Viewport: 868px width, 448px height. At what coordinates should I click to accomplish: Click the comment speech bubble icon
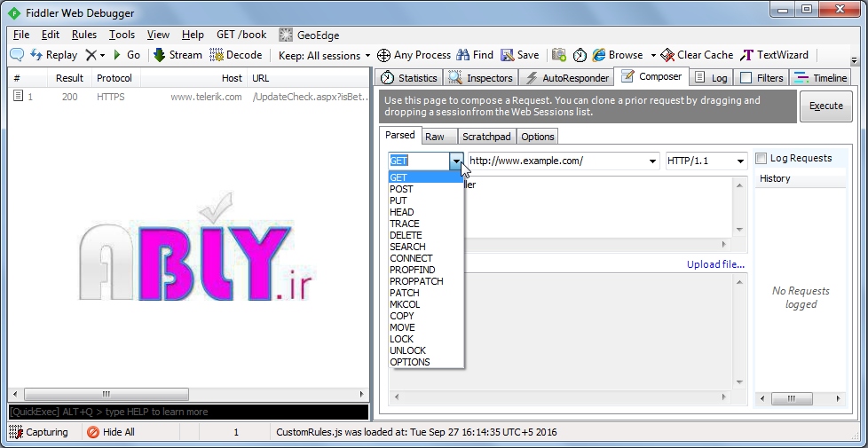coord(17,55)
